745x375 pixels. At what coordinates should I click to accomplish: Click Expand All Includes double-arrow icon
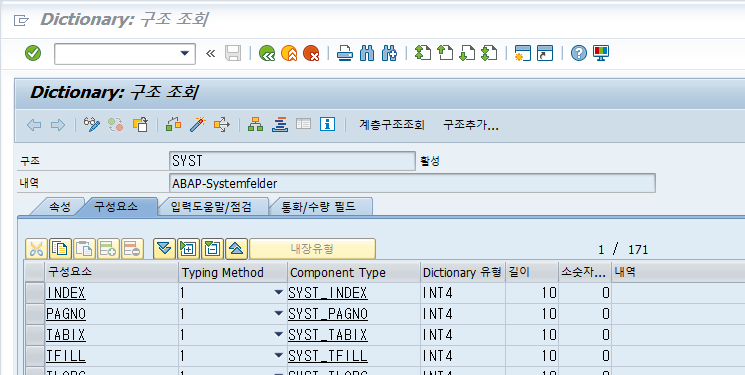click(x=164, y=249)
